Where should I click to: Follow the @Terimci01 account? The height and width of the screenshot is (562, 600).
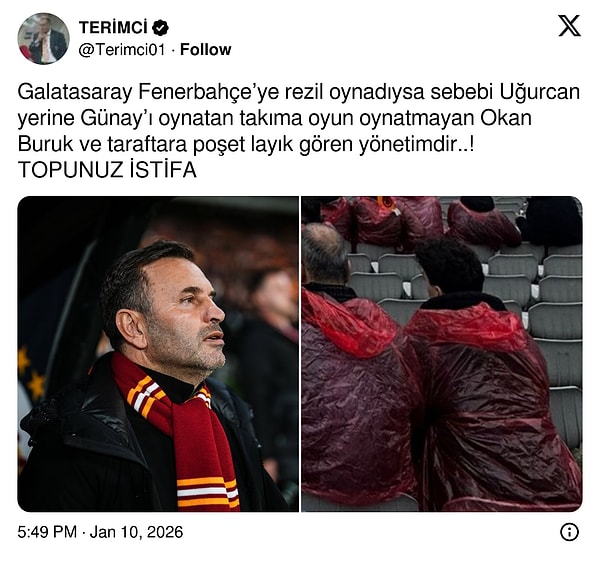click(x=205, y=50)
